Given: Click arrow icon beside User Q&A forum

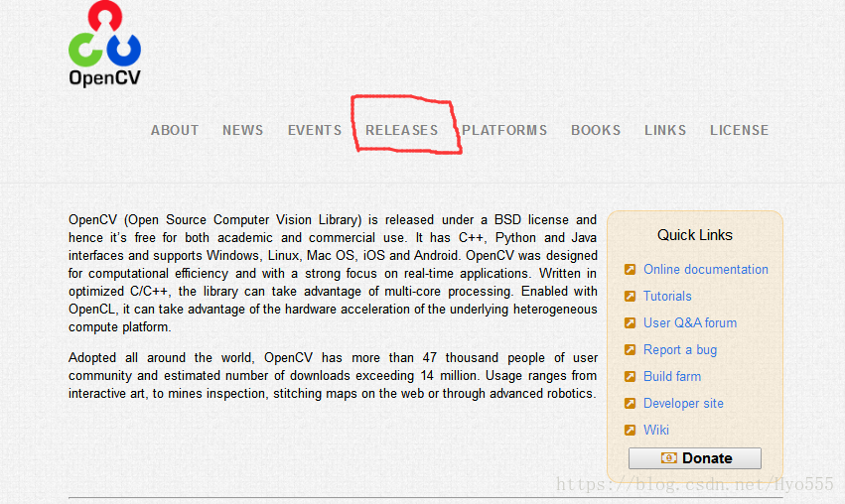Looking at the screenshot, I should pyautogui.click(x=630, y=323).
